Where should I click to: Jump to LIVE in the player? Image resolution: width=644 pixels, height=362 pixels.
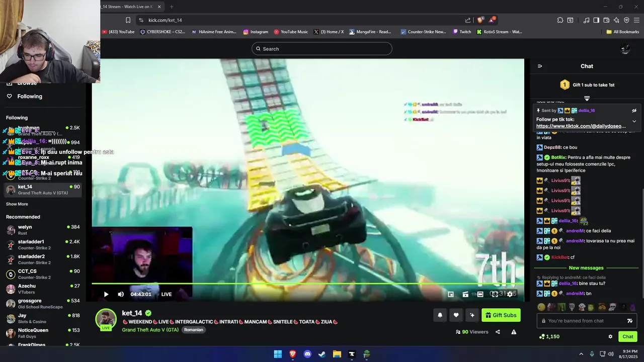click(167, 294)
